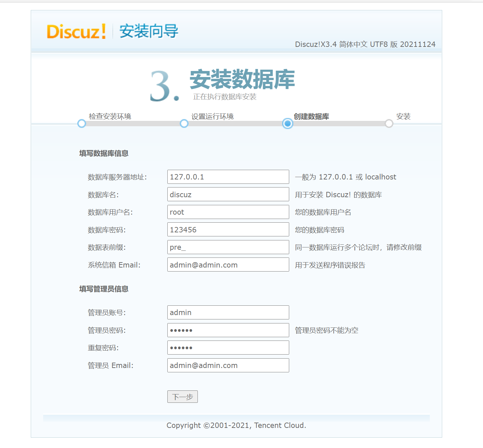Edit the table prefix field pre_

pyautogui.click(x=228, y=247)
